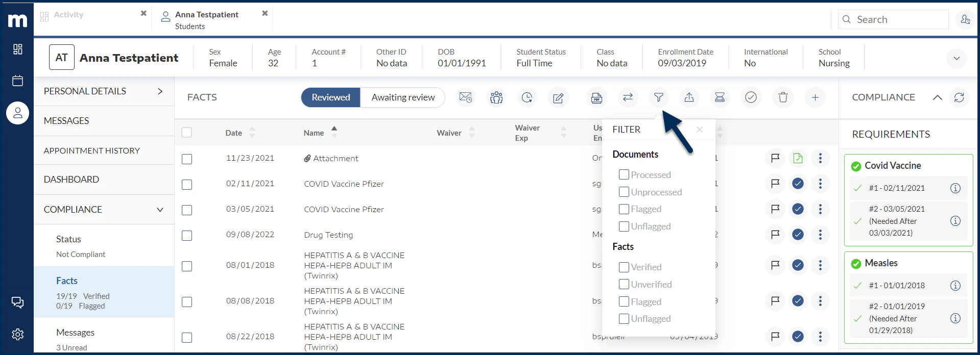Click the user account icon beside Search

pos(965,19)
